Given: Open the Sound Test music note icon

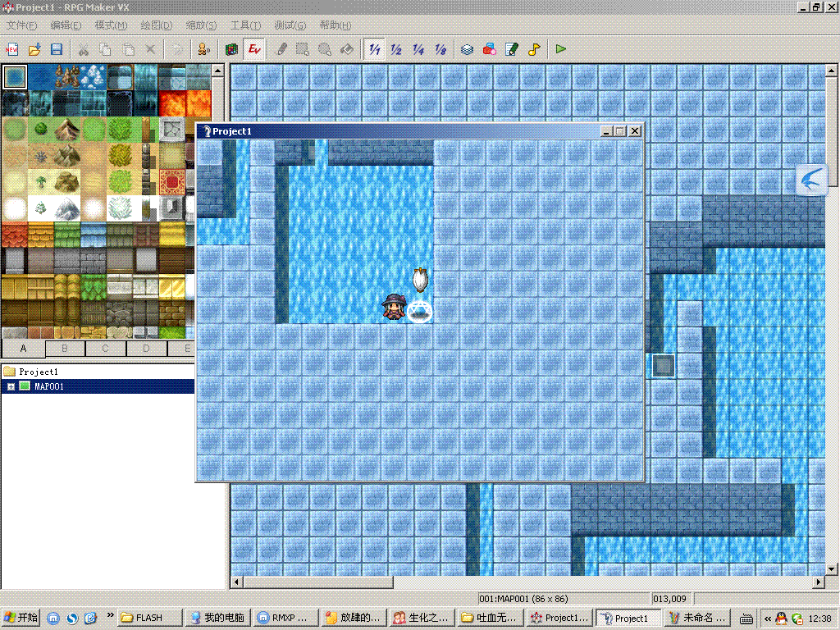Looking at the screenshot, I should [x=533, y=49].
